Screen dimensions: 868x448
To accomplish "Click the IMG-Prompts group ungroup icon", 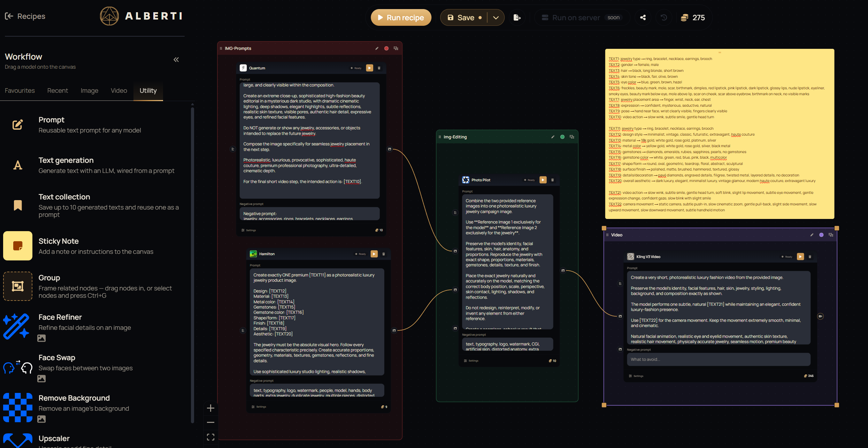I will [x=396, y=48].
